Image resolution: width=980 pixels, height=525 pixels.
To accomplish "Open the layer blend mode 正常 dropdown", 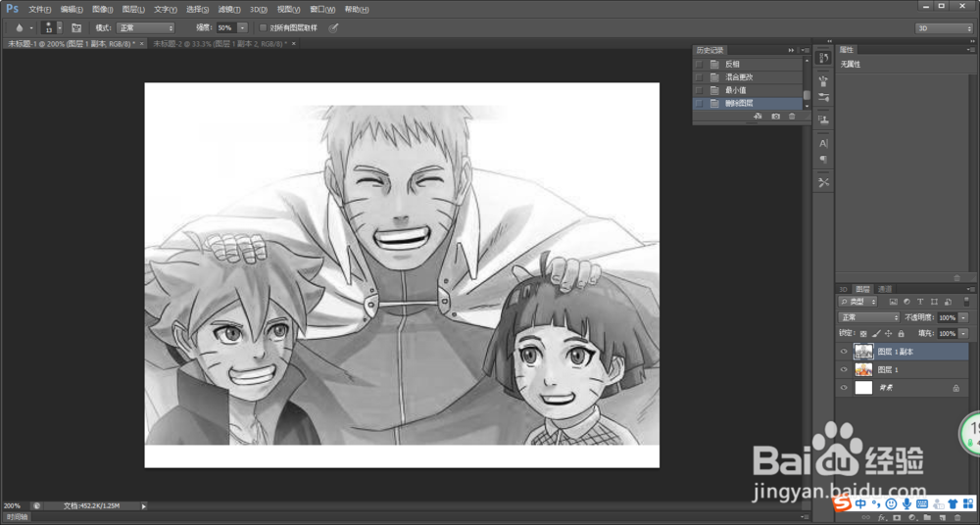I will [x=868, y=317].
